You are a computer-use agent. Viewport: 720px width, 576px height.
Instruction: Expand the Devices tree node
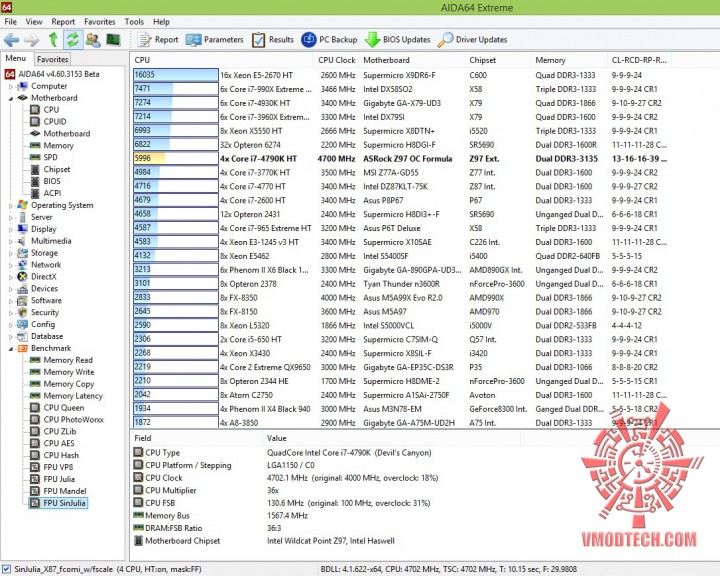(11, 289)
